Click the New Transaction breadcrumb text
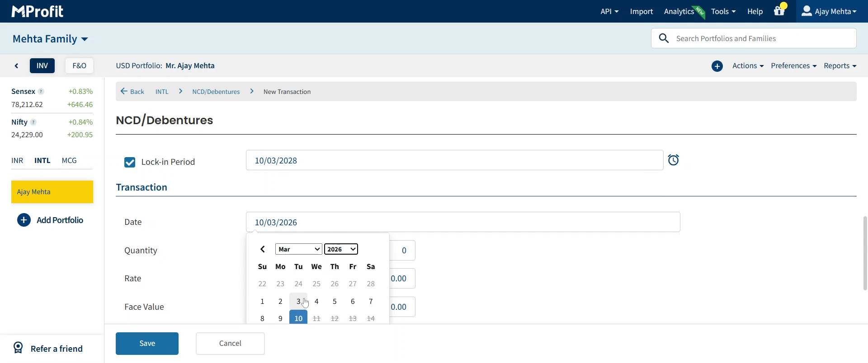The width and height of the screenshot is (868, 363). pos(287,92)
